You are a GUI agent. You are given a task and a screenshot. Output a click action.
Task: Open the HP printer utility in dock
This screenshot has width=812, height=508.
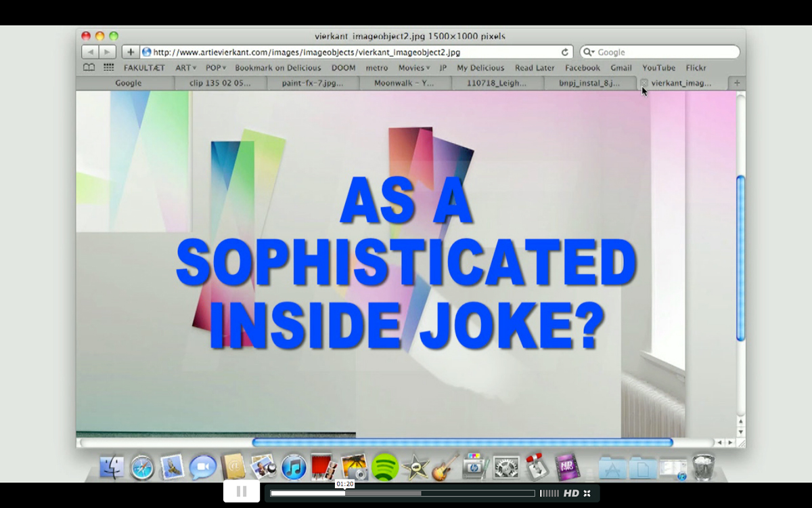pyautogui.click(x=476, y=467)
